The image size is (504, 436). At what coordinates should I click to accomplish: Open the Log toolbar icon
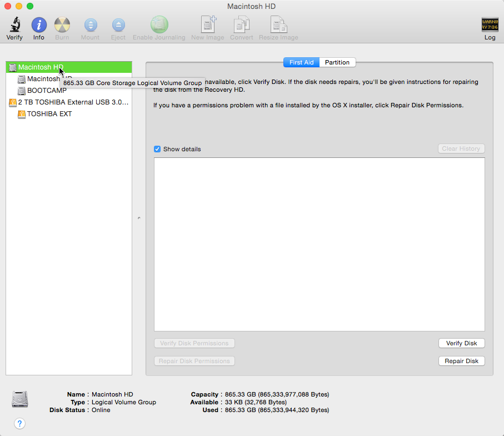[490, 25]
